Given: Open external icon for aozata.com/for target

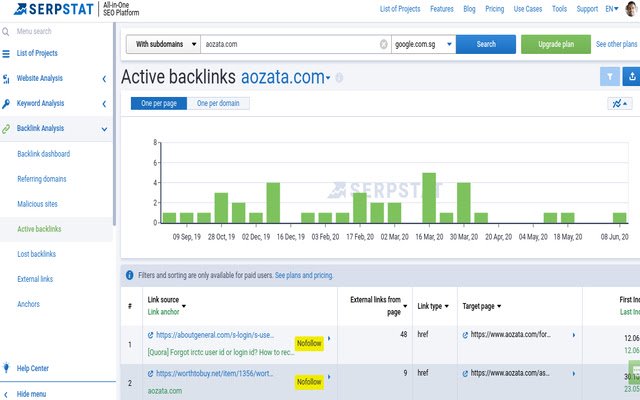Looking at the screenshot, I should (465, 335).
